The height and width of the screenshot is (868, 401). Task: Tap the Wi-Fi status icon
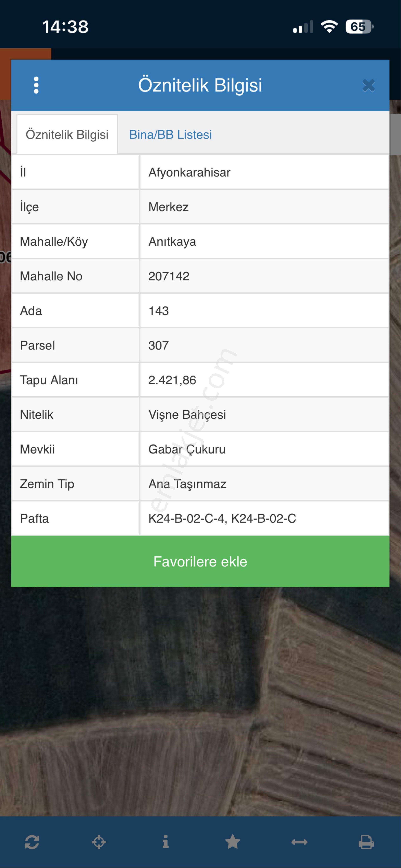point(329,27)
